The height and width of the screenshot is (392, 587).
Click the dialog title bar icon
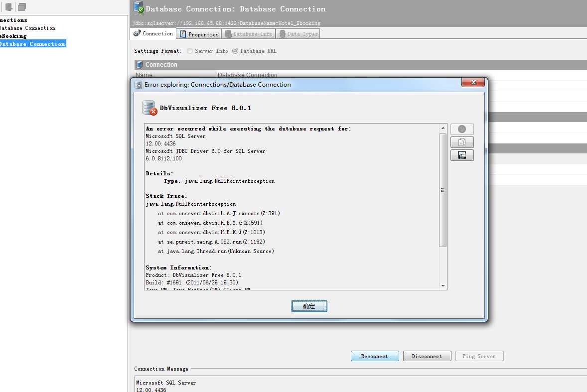(138, 85)
